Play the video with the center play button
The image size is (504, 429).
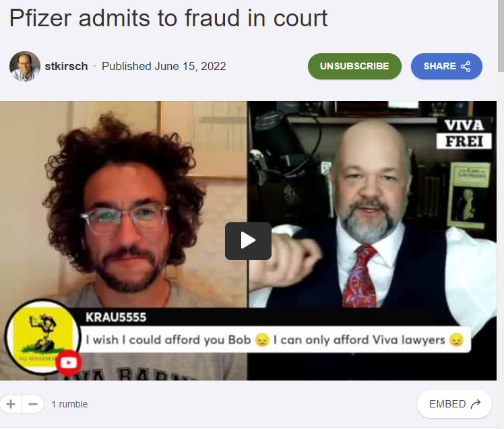[x=248, y=241]
